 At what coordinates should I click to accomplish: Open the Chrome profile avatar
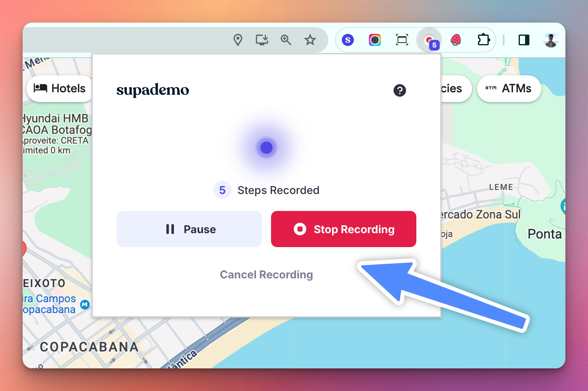coord(551,40)
